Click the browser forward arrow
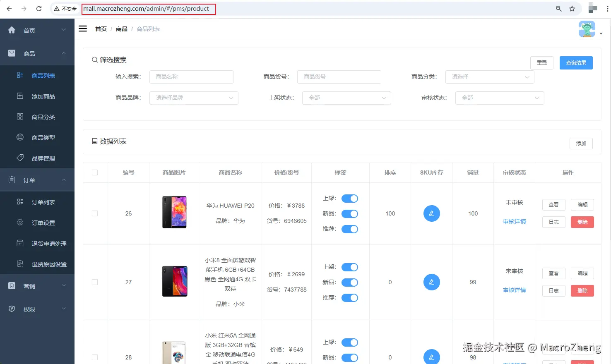The width and height of the screenshot is (611, 364). (24, 9)
